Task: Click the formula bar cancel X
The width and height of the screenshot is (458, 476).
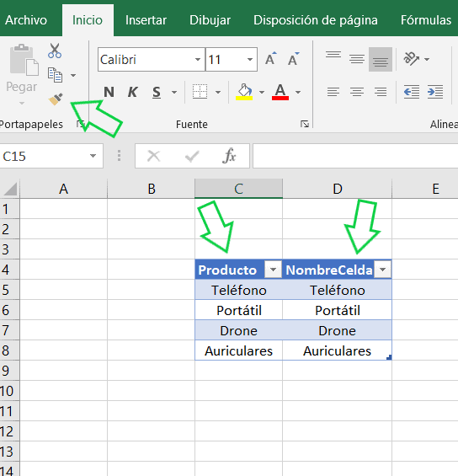Action: 153,157
